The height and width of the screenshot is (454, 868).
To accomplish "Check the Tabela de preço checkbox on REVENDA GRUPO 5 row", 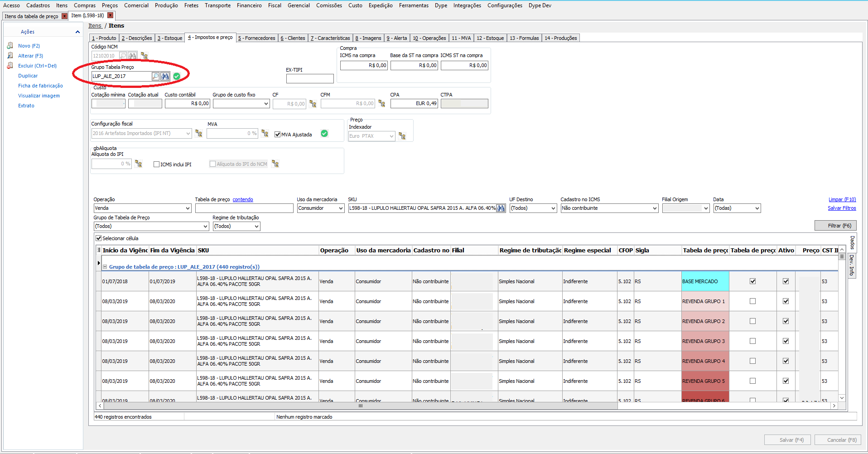I will pyautogui.click(x=752, y=381).
